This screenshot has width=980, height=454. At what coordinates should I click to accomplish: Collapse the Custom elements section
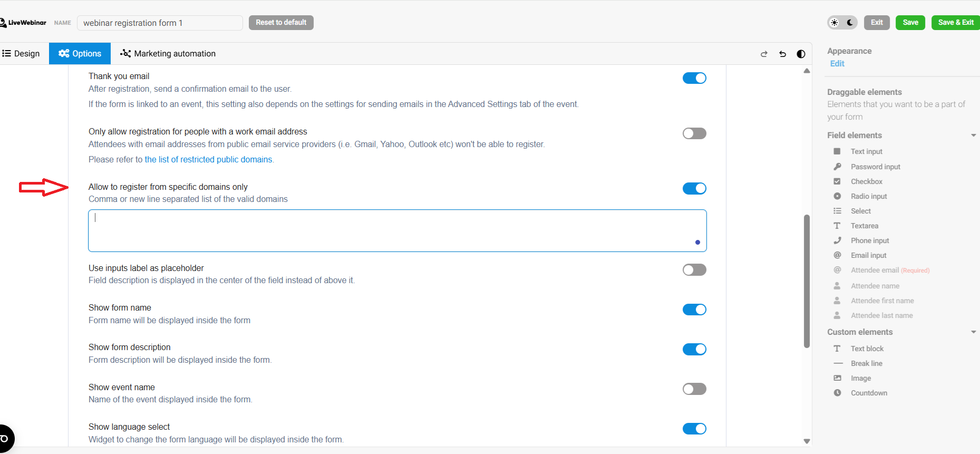tap(973, 332)
